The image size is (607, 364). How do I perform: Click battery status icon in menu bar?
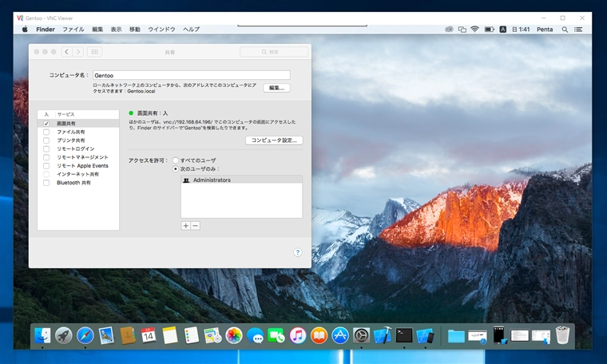point(490,29)
